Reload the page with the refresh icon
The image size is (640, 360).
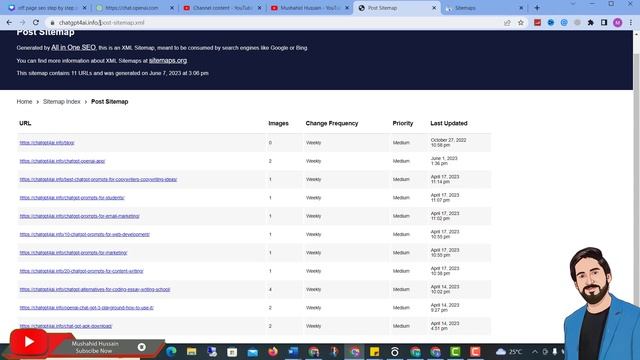point(36,22)
